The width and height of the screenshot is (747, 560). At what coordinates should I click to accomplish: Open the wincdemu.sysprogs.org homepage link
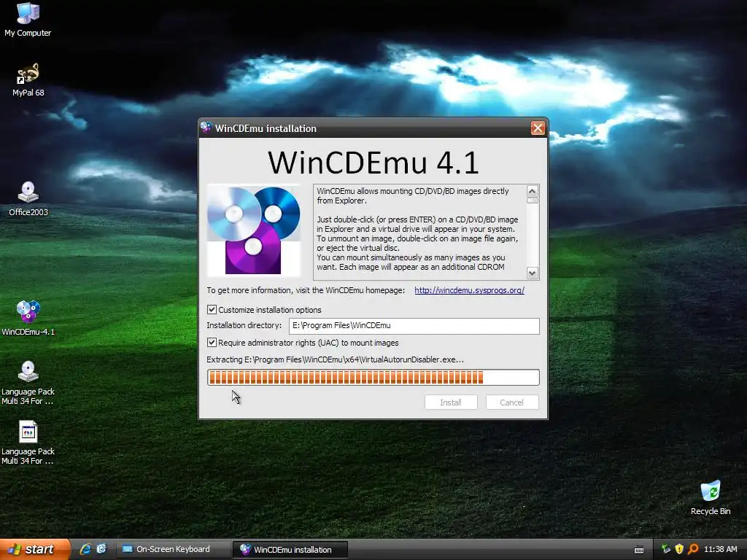coord(469,290)
